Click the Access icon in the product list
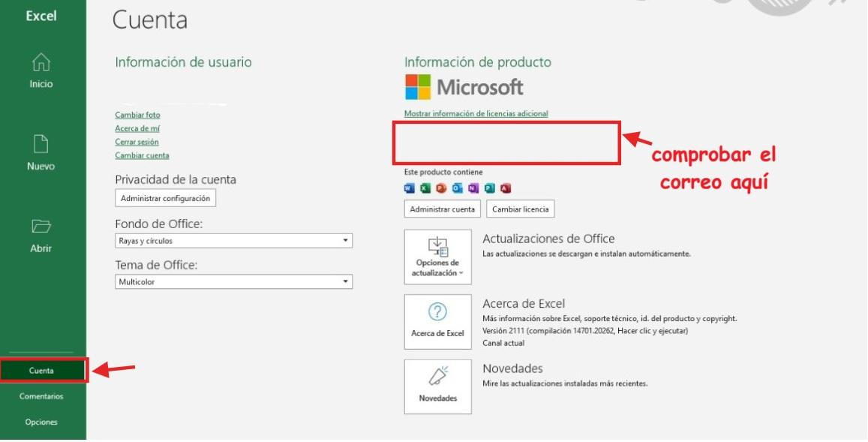The image size is (868, 442). [506, 188]
